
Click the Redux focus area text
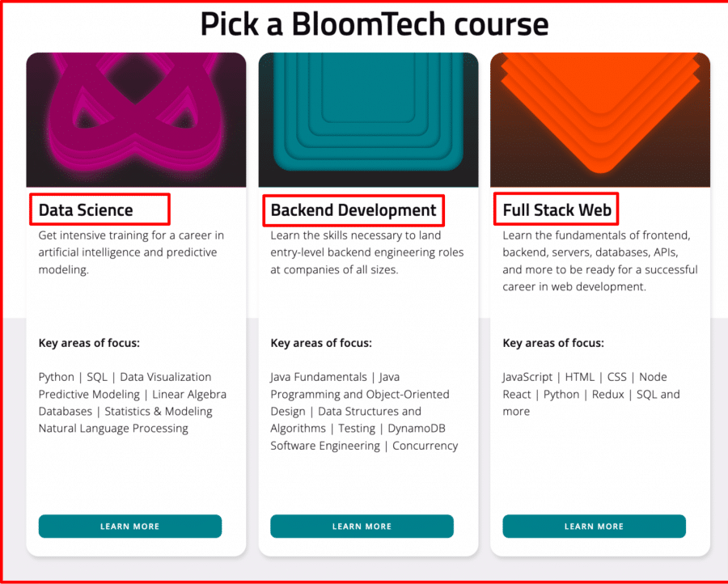[x=607, y=394]
